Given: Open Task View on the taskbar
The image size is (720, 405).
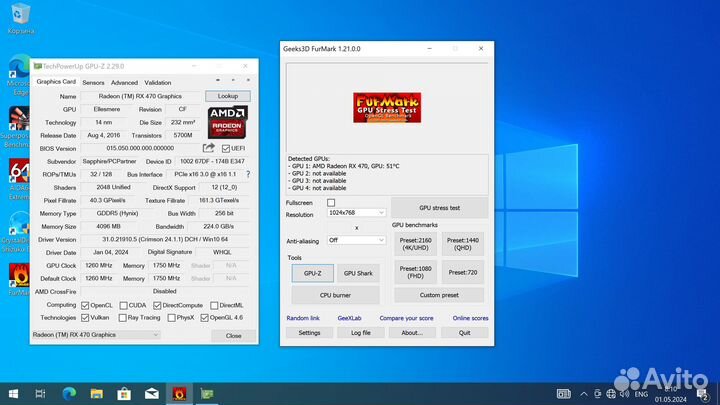Looking at the screenshot, I should pyautogui.click(x=40, y=394).
